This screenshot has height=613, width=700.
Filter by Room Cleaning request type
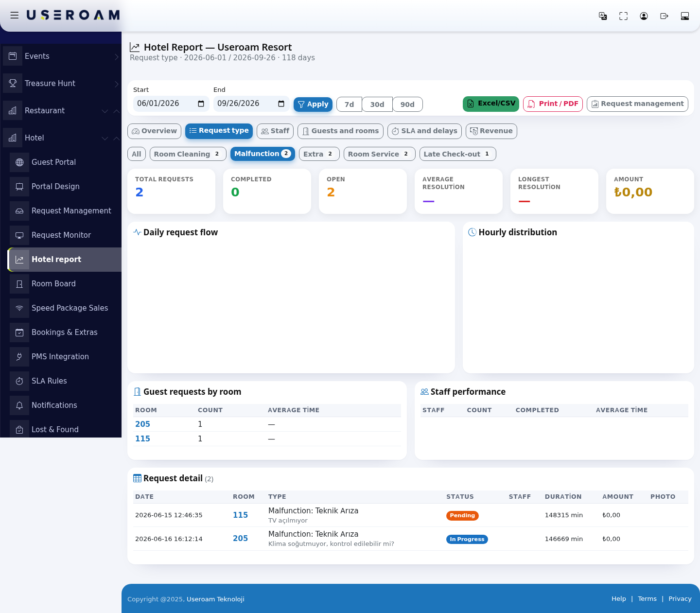[x=188, y=154]
